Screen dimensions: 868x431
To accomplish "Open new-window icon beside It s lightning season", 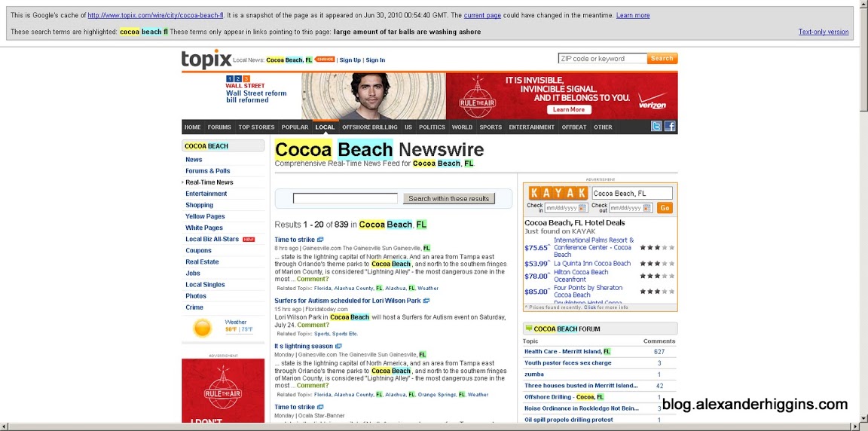I will [338, 347].
